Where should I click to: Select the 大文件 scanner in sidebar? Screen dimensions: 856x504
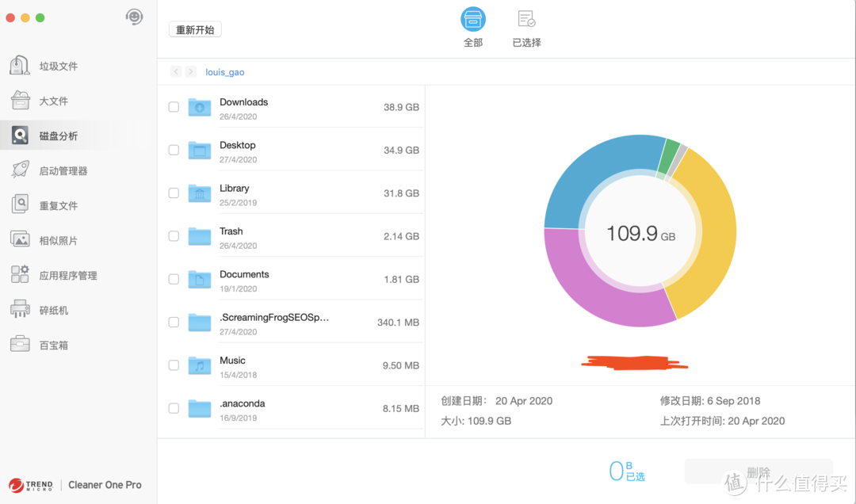pos(48,101)
